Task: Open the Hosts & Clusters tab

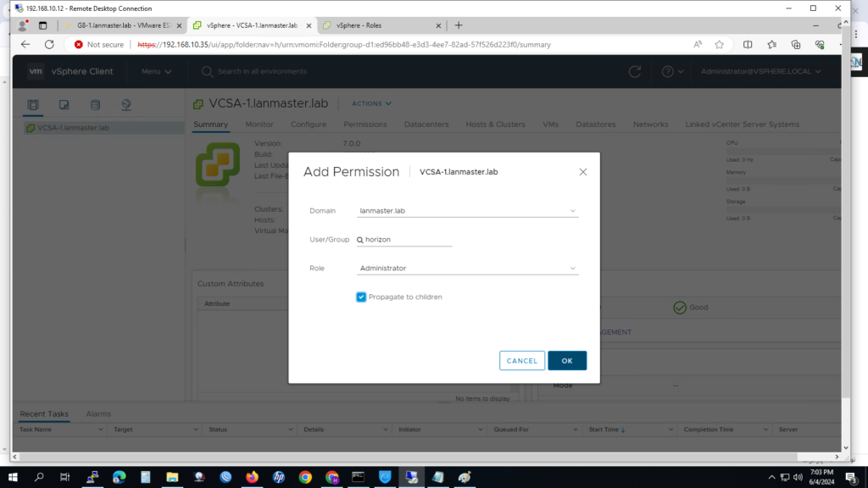Action: tap(495, 125)
